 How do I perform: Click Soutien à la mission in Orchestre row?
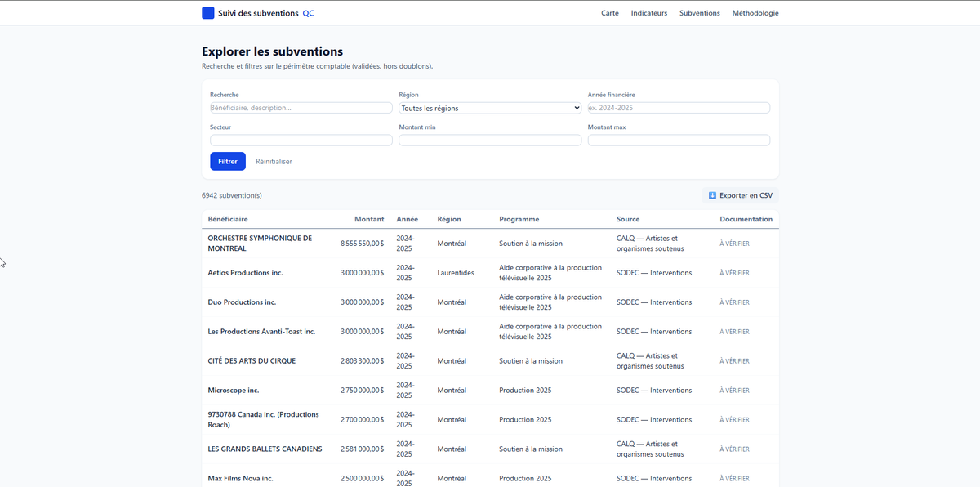click(x=531, y=243)
